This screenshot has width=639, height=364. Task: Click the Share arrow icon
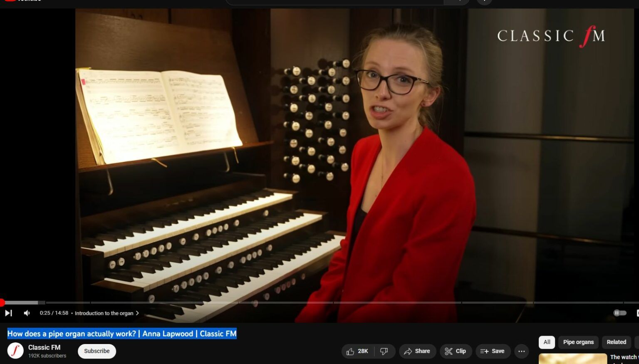coord(417,351)
